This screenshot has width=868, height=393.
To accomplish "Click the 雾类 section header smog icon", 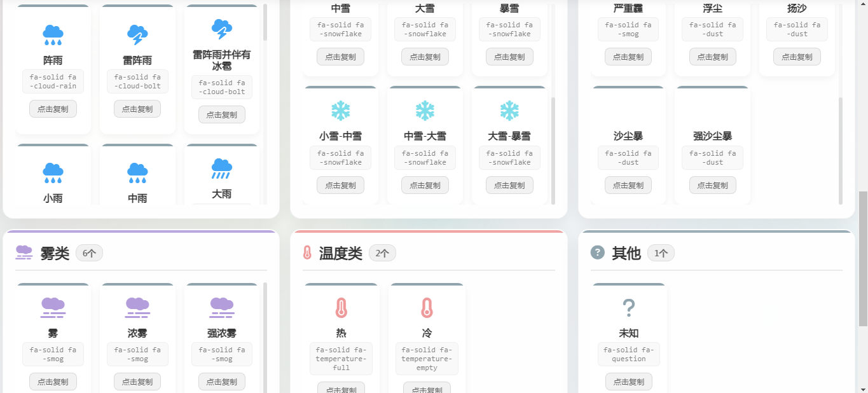I will 24,252.
